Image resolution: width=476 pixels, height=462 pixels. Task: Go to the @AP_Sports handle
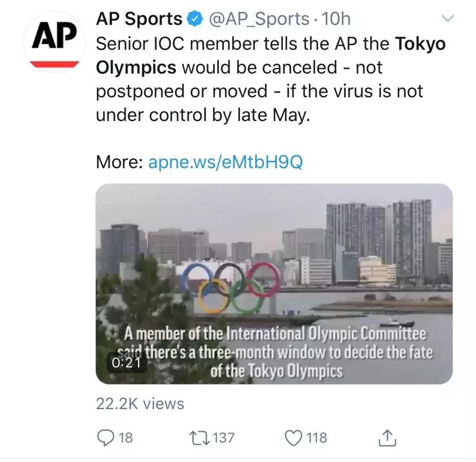(x=258, y=19)
